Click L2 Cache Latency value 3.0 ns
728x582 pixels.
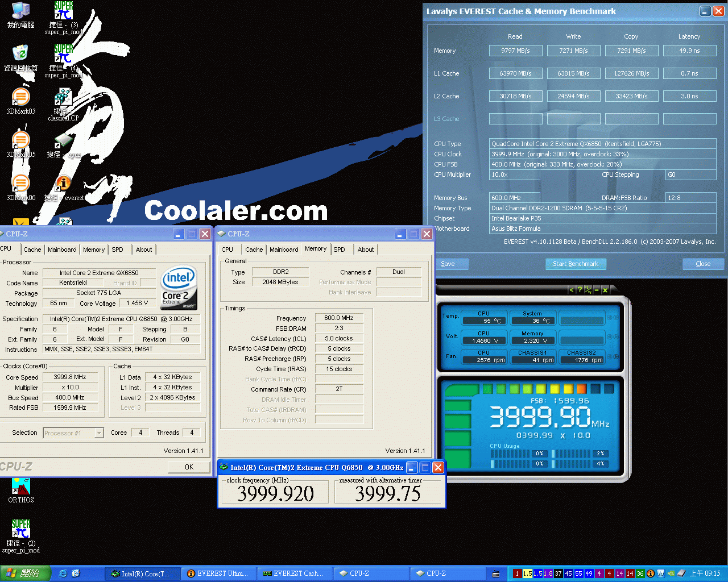[x=689, y=96]
